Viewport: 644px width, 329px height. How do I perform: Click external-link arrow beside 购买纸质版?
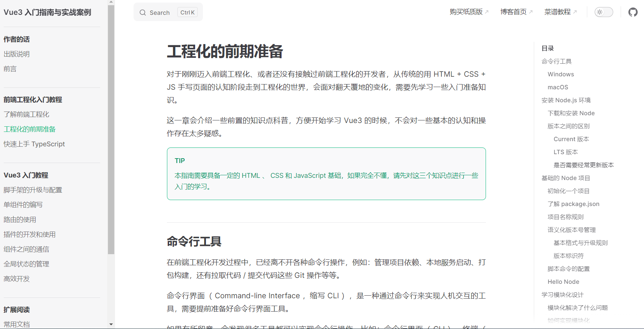[x=487, y=12]
